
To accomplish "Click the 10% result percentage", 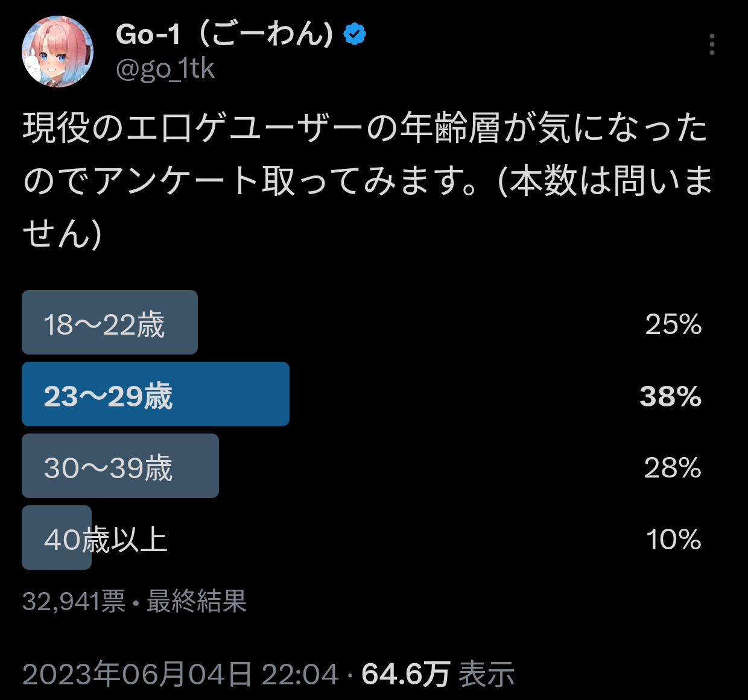I will (673, 540).
